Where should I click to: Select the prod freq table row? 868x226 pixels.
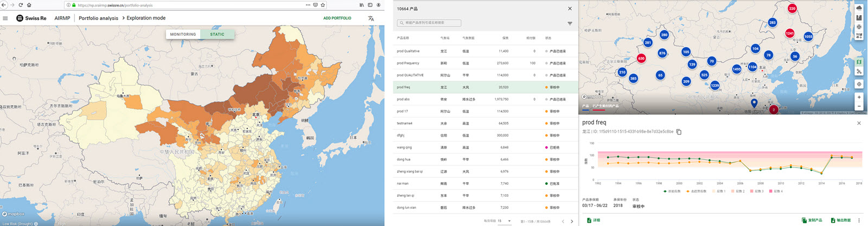tap(483, 87)
